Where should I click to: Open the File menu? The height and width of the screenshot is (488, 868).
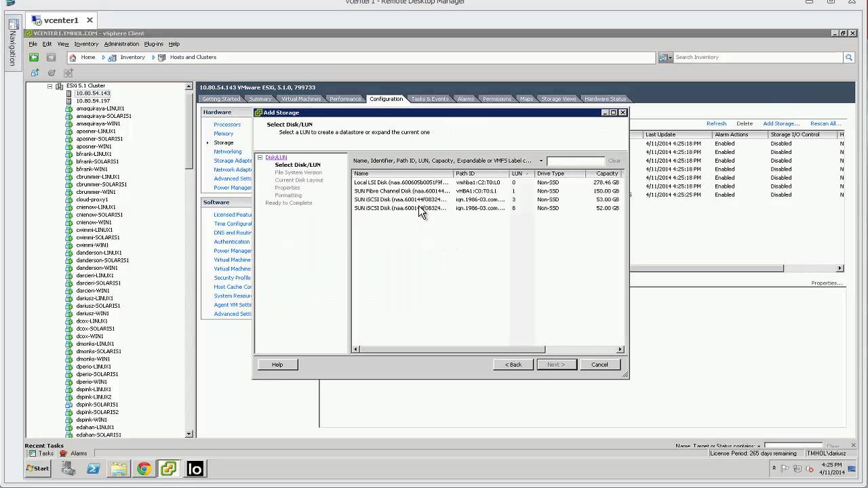point(33,44)
